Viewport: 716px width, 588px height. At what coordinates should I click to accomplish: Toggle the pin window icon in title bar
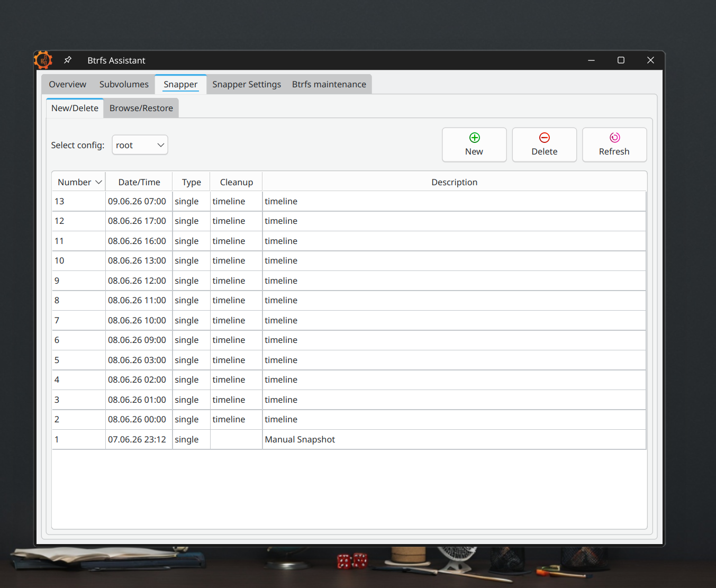point(68,60)
